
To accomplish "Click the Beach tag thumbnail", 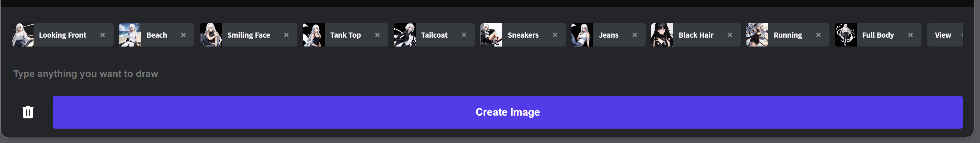I will click(x=130, y=35).
